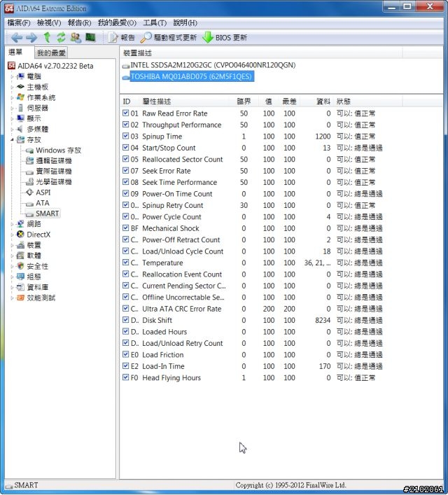Screen dimensions: 448x495
Task: Select TOSHIBA MQ01ABD075 device
Action: pyautogui.click(x=188, y=76)
